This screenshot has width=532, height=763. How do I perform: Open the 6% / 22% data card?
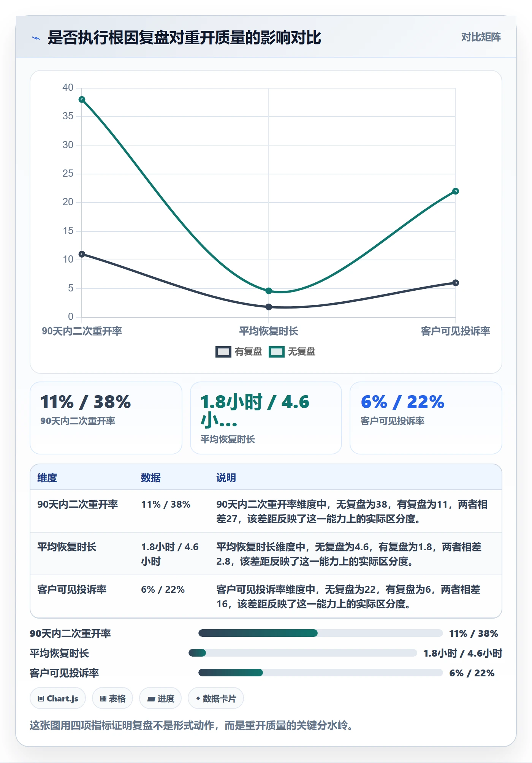tap(426, 418)
